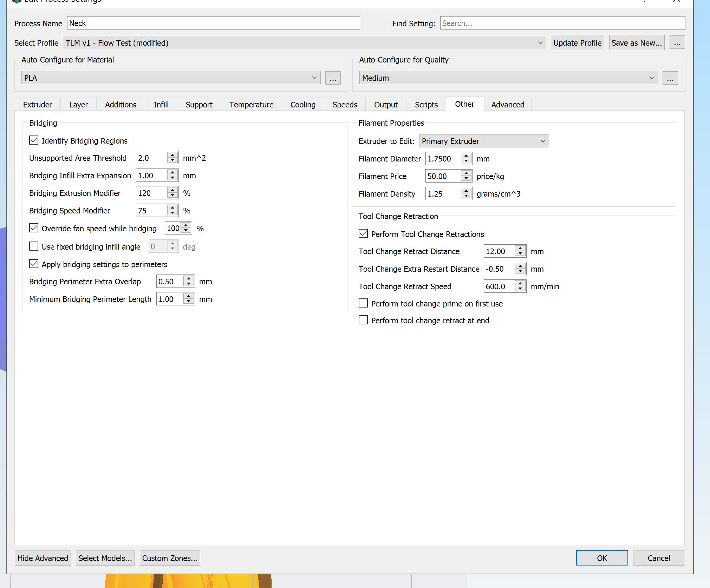The image size is (710, 588).
Task: Switch to the Layer tab
Action: [79, 105]
